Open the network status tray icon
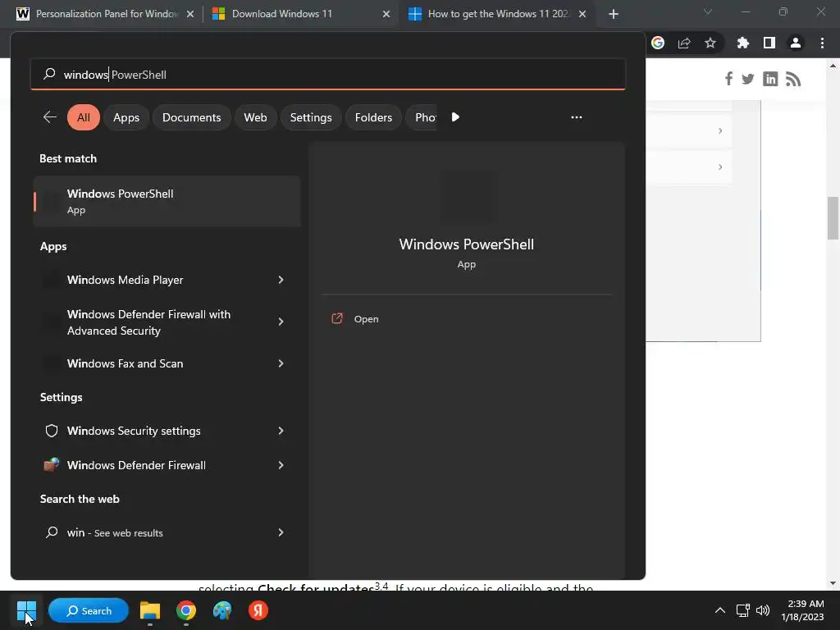The height and width of the screenshot is (630, 840). click(x=742, y=610)
